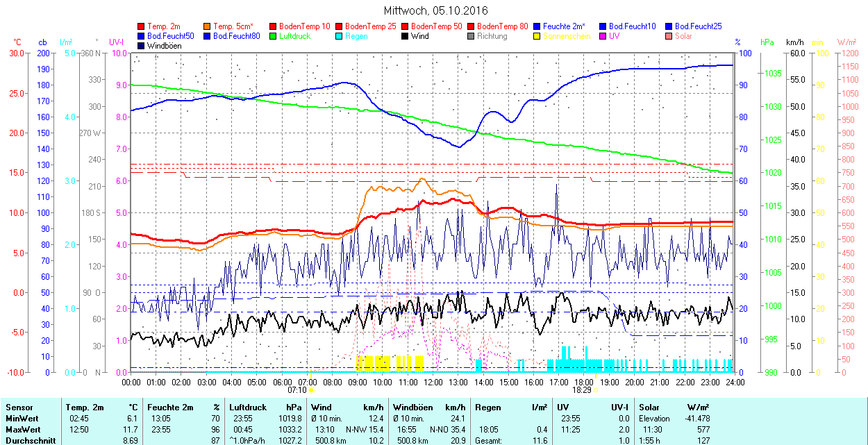Viewport: 868px width, 445px height.
Task: Click the hPa axis unit label
Action: click(x=767, y=42)
